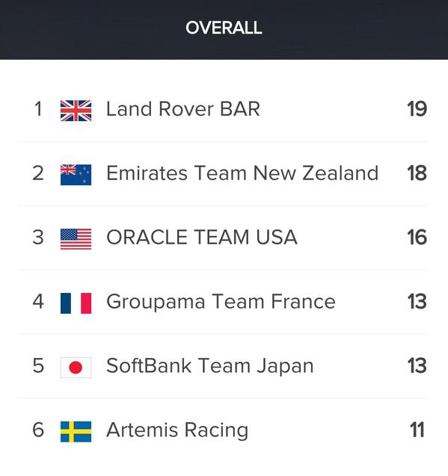The height and width of the screenshot is (476, 448).
Task: Click the France tricolor flag icon
Action: coord(76,303)
